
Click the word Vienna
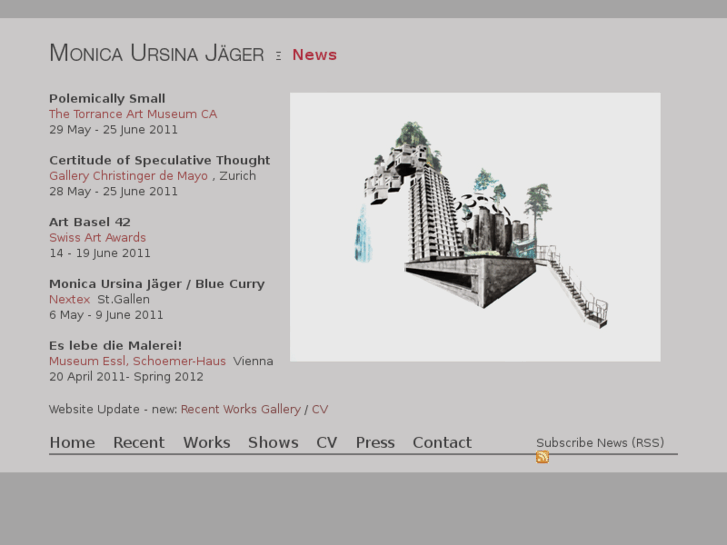[253, 361]
